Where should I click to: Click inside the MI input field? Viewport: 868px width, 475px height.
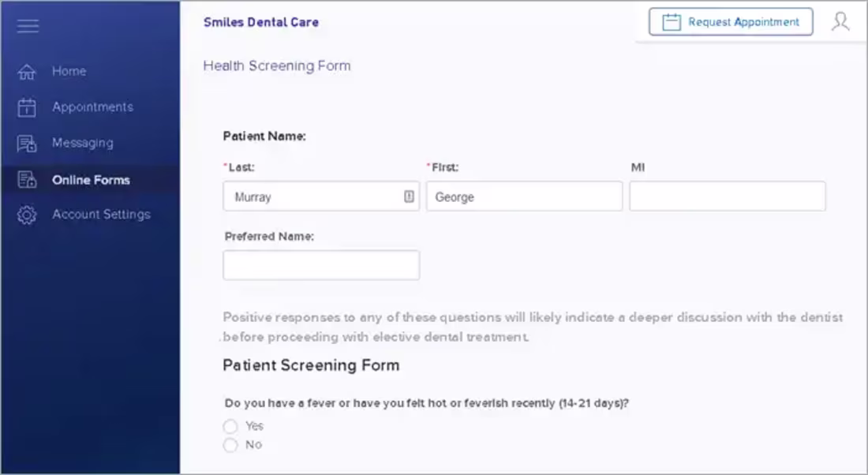pos(726,196)
